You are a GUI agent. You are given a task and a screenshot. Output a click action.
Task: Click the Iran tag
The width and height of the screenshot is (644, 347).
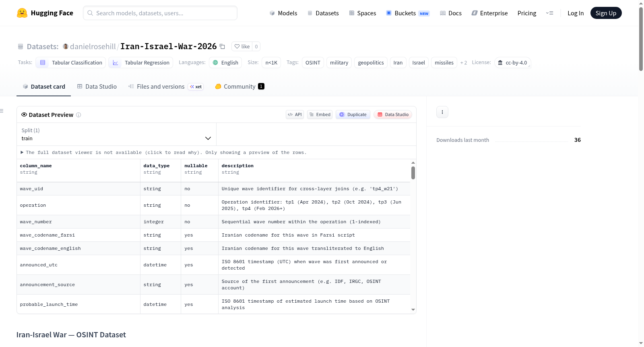point(398,62)
